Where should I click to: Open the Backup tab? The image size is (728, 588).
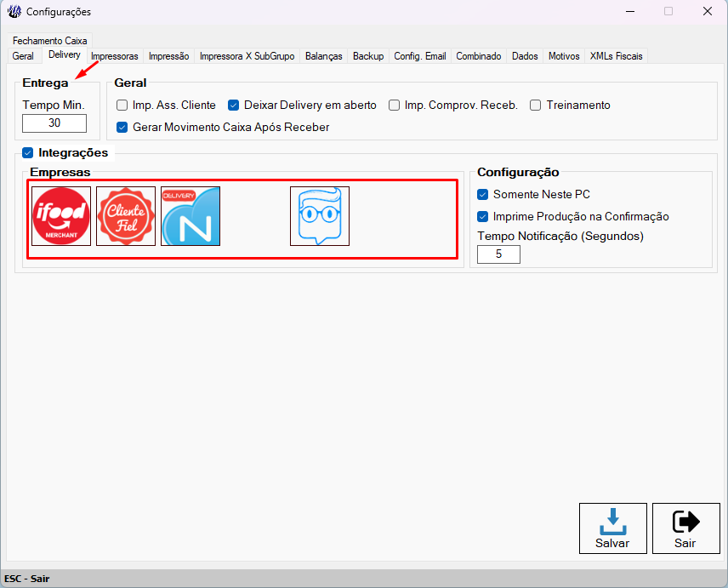tap(368, 56)
